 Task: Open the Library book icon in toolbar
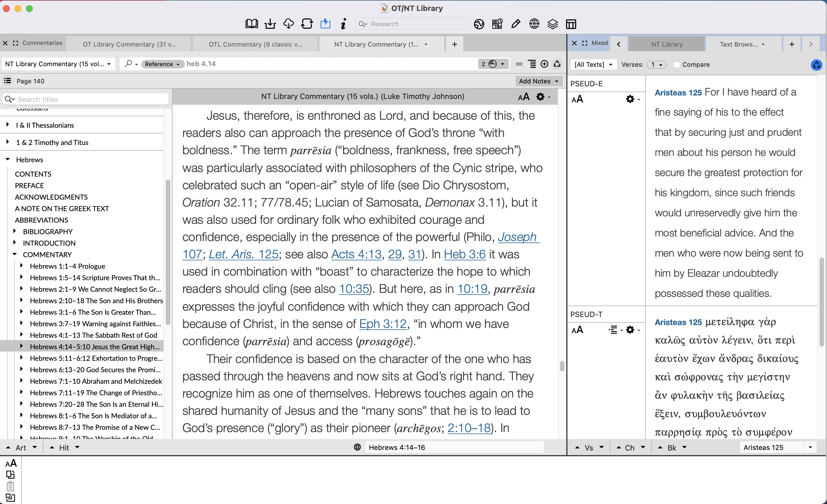(251, 24)
